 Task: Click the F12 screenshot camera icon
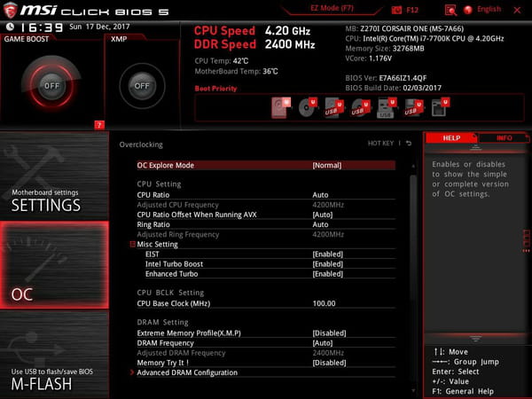pos(396,10)
